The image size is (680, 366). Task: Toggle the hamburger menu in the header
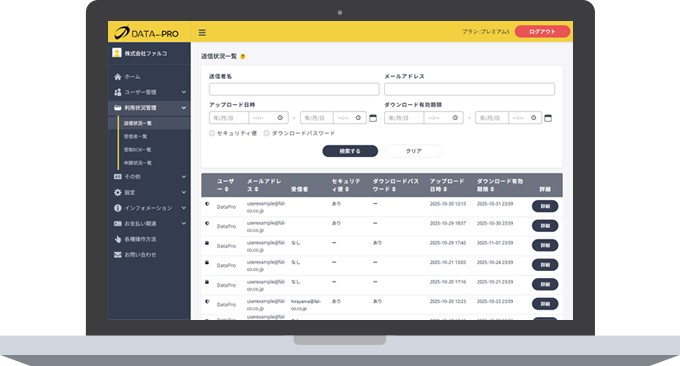[202, 33]
